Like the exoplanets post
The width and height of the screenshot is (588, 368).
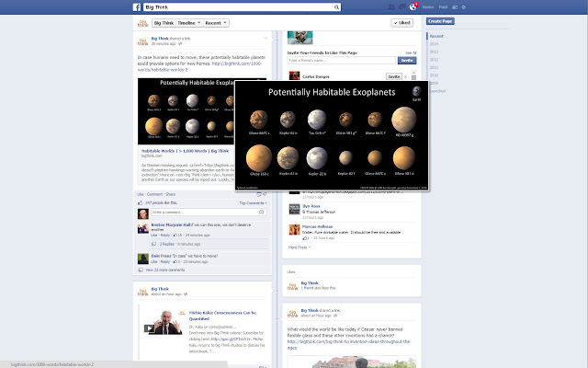click(x=141, y=194)
